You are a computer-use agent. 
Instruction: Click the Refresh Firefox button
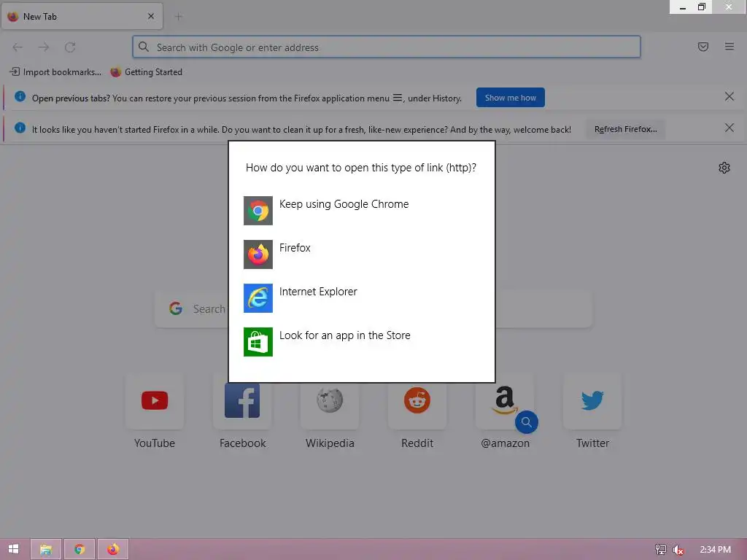tap(625, 129)
